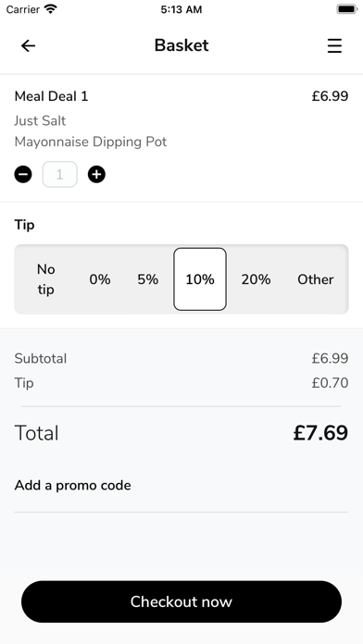Tap the Mayonnaise Dipping Pot line
Viewport: 363px width, 644px height.
point(91,142)
